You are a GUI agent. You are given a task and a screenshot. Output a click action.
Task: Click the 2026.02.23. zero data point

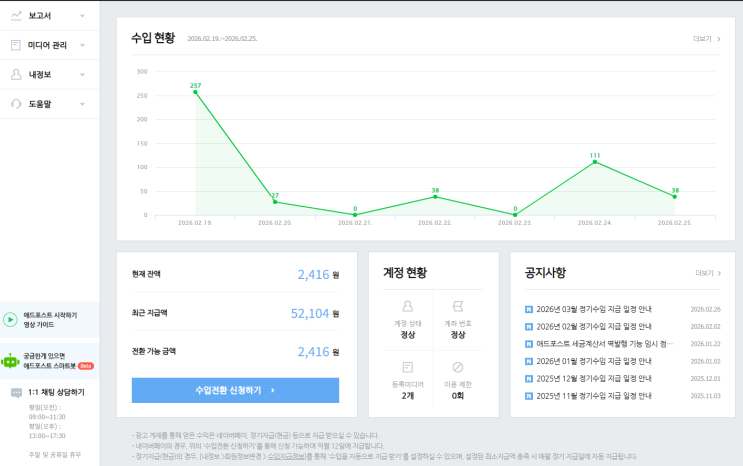pos(515,215)
